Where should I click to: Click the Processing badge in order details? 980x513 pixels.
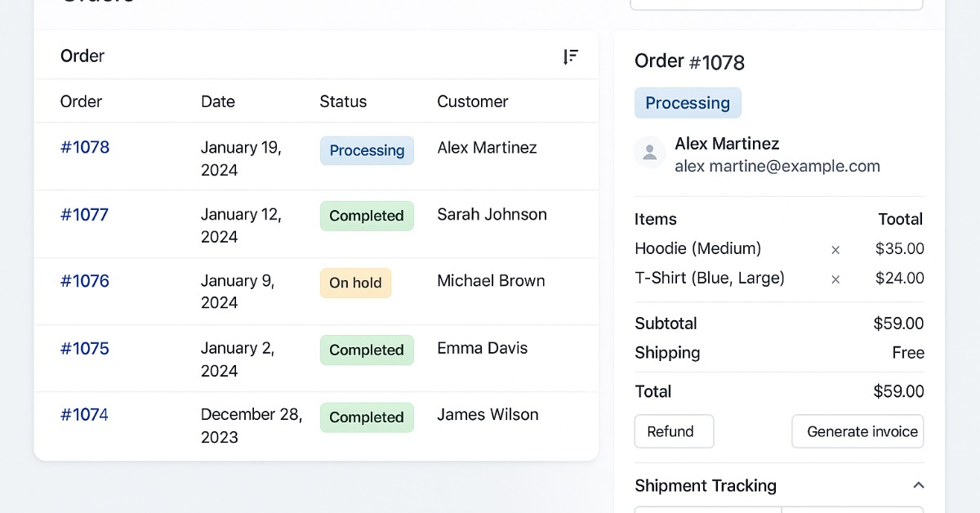[688, 103]
